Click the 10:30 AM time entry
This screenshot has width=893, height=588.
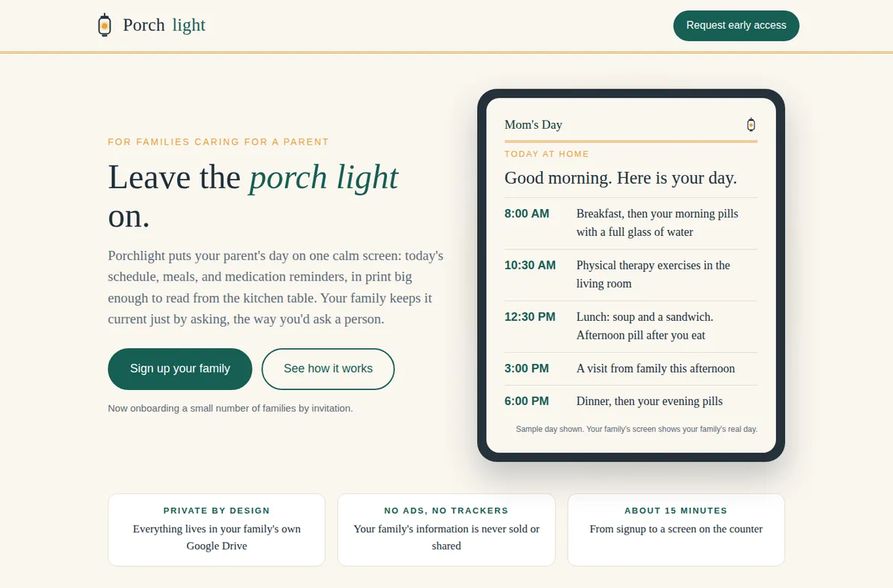[x=530, y=265]
